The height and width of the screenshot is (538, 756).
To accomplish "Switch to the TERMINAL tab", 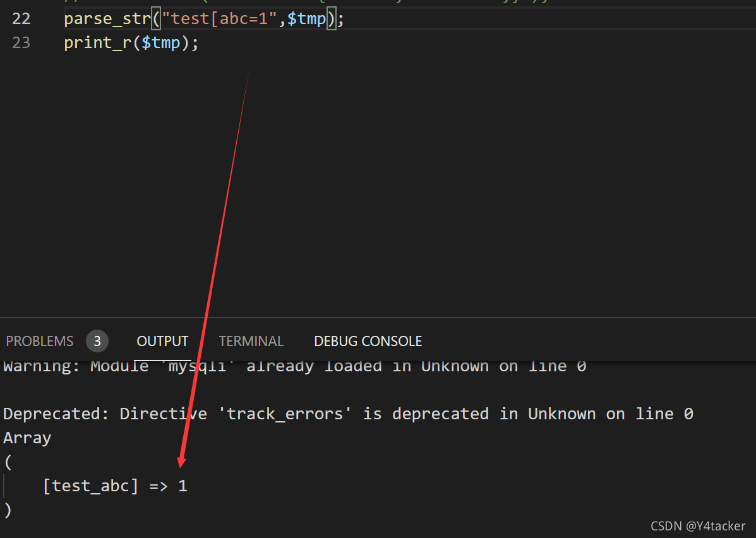I will tap(251, 342).
